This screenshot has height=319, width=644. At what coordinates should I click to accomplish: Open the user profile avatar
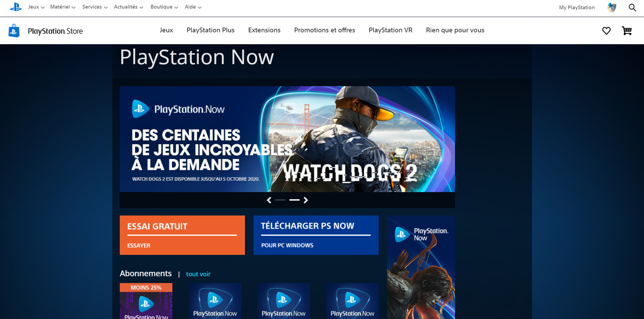pos(611,7)
